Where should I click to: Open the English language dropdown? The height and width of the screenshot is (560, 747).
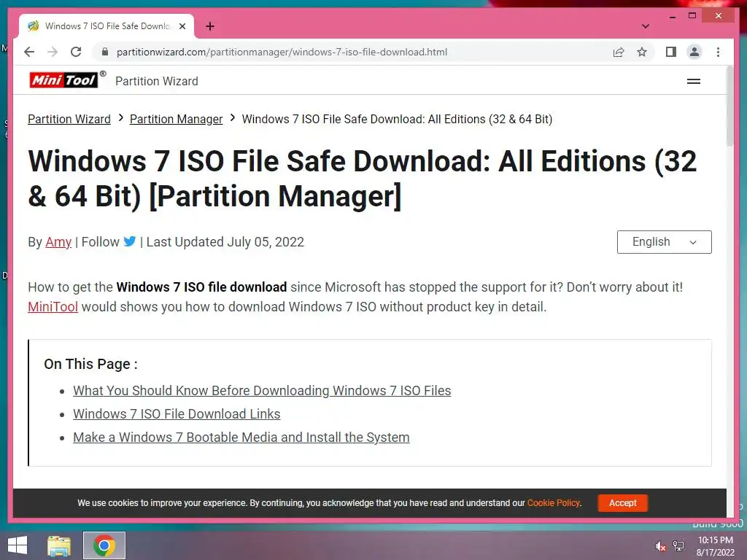(x=664, y=242)
